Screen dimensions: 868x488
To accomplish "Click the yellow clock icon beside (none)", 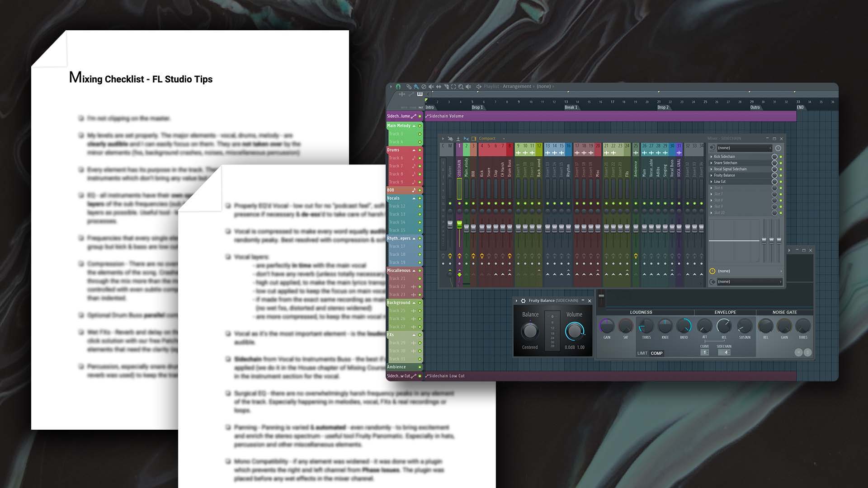I will (x=712, y=271).
